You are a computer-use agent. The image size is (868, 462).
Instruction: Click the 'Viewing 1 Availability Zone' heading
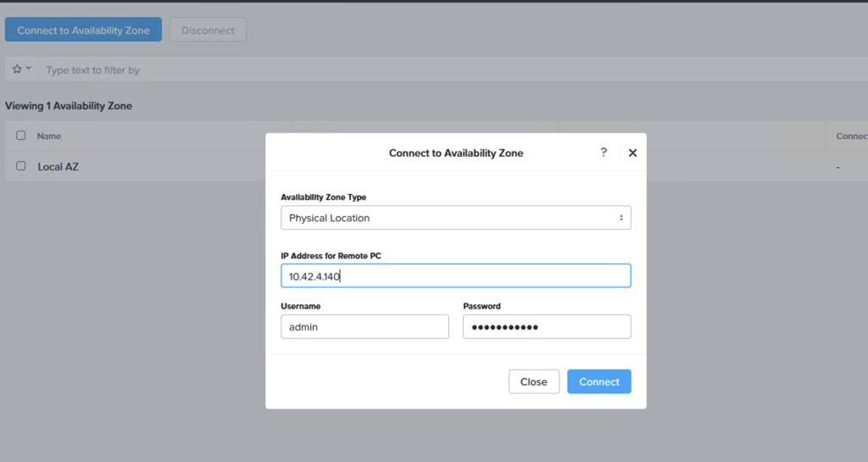coord(69,106)
